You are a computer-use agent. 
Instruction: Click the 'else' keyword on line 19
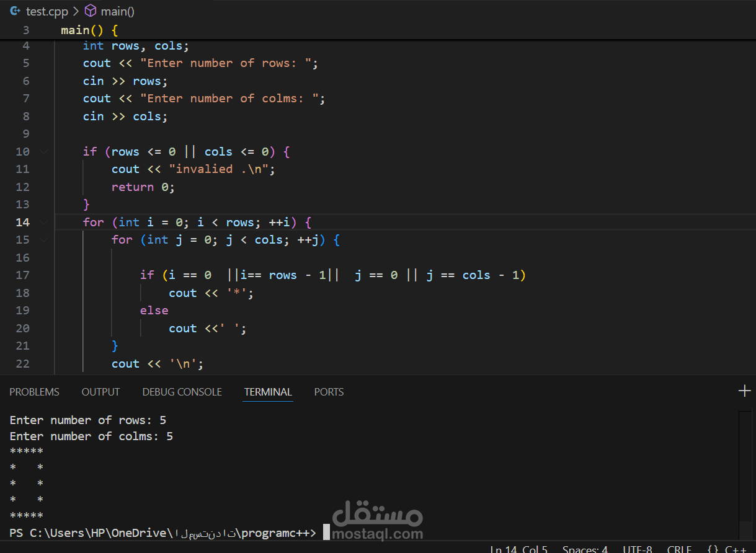point(154,310)
